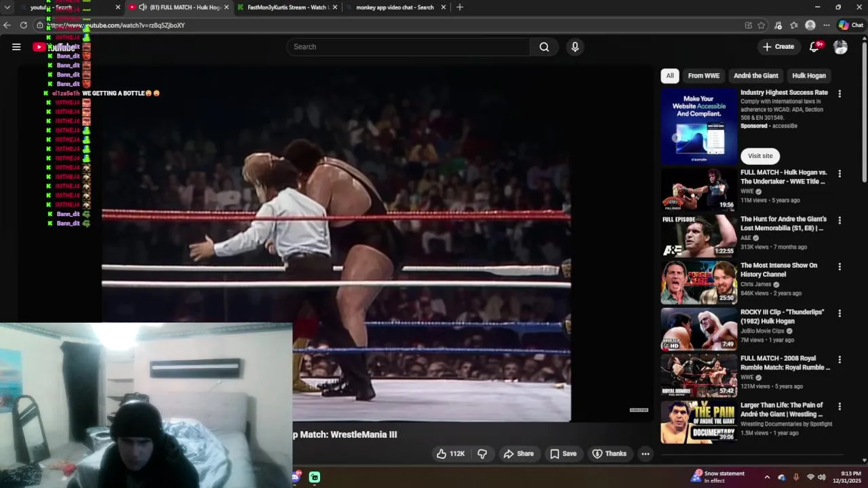Open options for 2008 Royal Rumble video
Image resolution: width=868 pixels, height=488 pixels.
[840, 359]
